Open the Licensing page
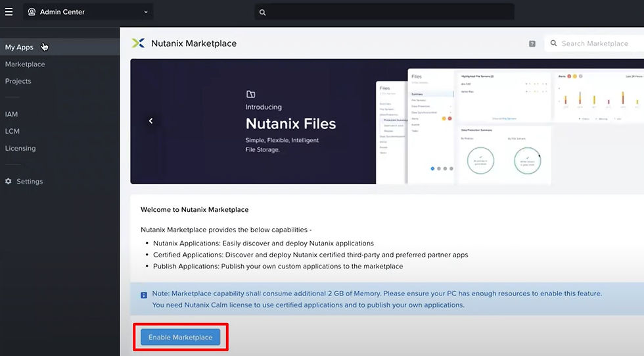The width and height of the screenshot is (644, 356). pos(20,148)
